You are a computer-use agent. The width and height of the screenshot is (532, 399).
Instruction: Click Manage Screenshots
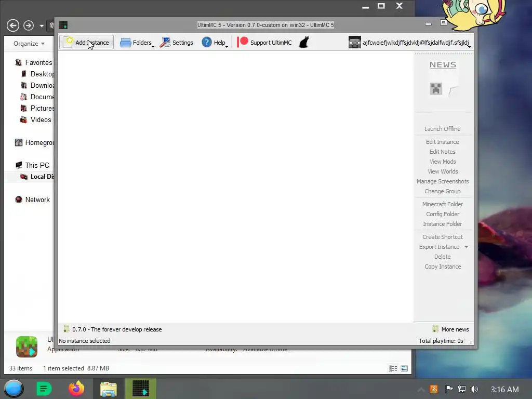pyautogui.click(x=443, y=181)
